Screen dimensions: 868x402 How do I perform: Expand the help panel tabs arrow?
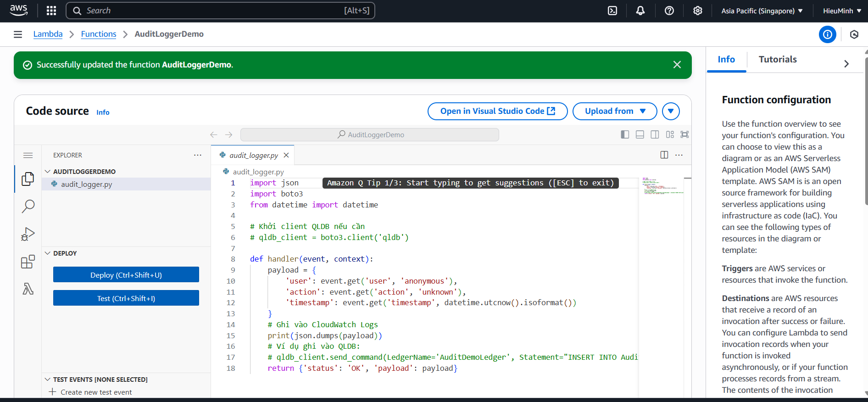click(x=846, y=64)
